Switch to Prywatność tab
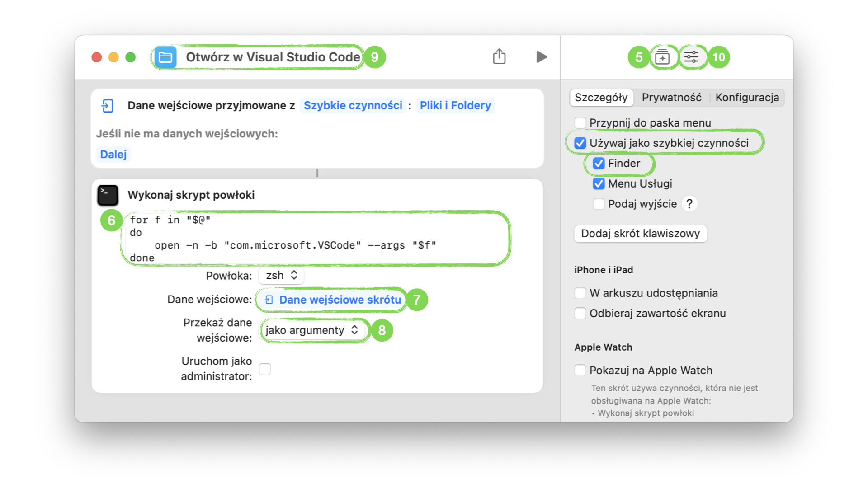This screenshot has height=488, width=868. click(x=672, y=97)
